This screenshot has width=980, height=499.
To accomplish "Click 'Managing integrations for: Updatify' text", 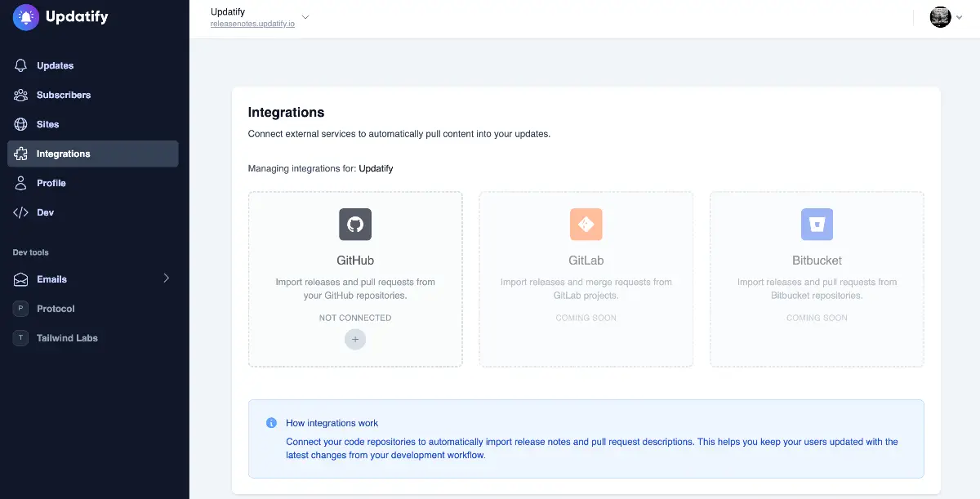I will pyautogui.click(x=321, y=168).
